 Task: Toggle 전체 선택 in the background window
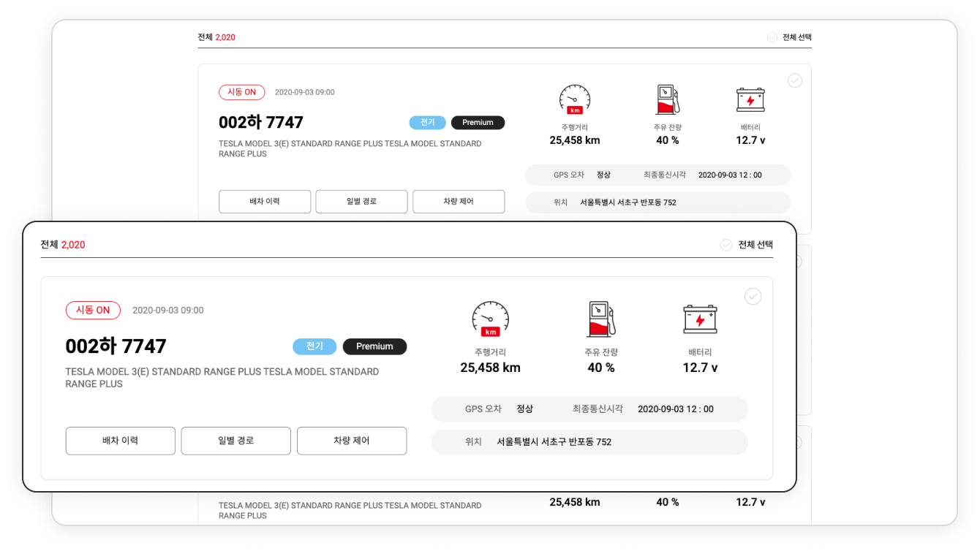pyautogui.click(x=772, y=37)
